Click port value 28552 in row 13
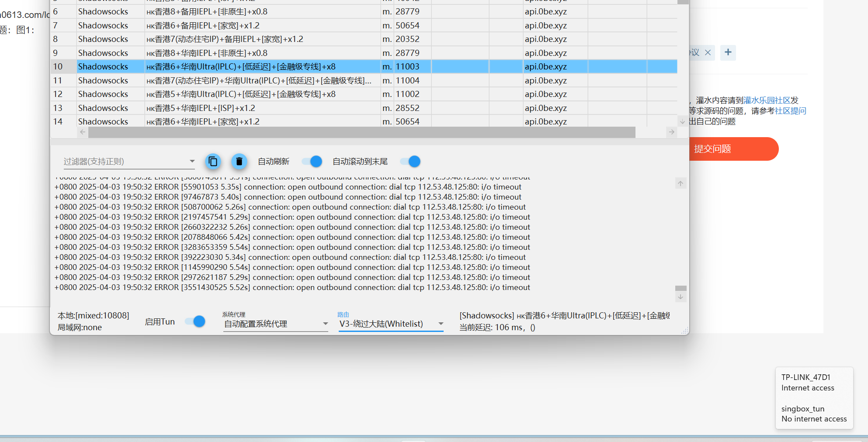Viewport: 868px width, 442px height. tap(407, 108)
